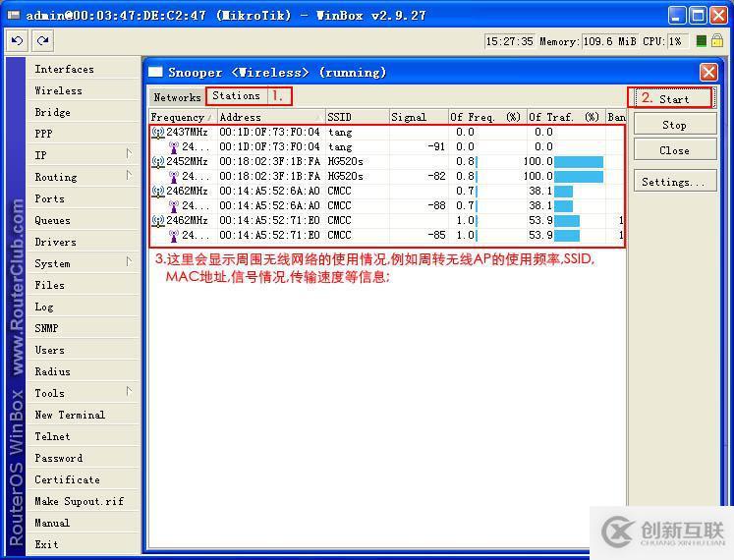
Task: Click the 38.1 traffic bar of 2462MHz 6A:A0 row
Action: click(564, 192)
